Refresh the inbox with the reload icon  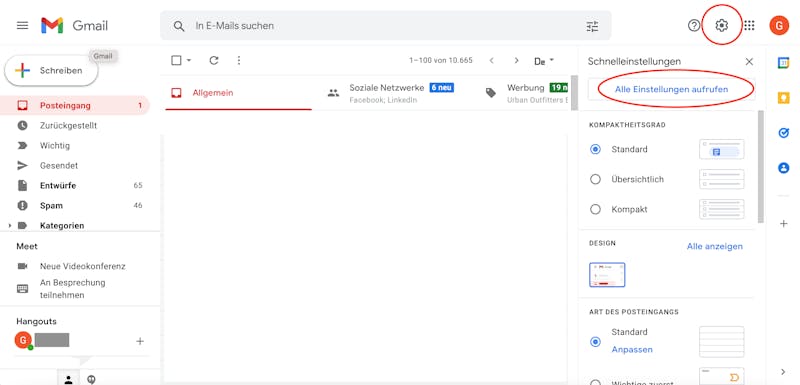[x=214, y=61]
